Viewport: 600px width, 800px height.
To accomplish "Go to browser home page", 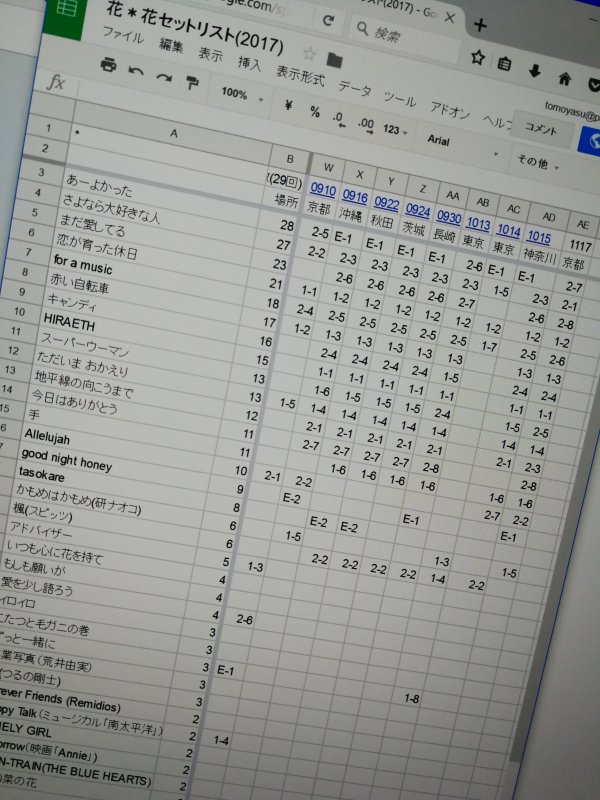I will [x=564, y=78].
